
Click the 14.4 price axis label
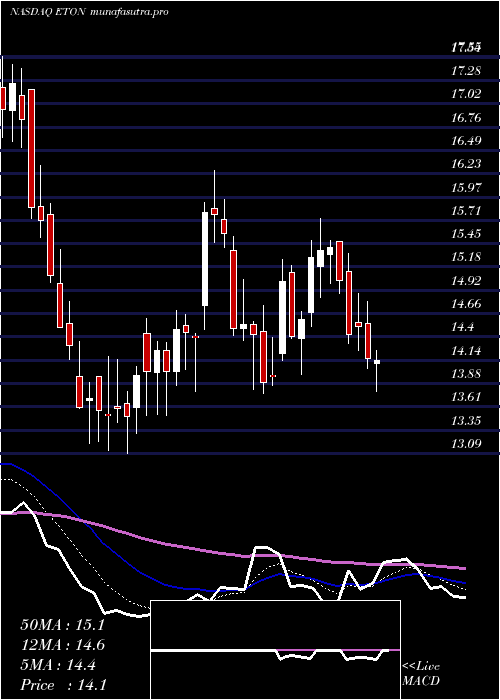coord(462,327)
